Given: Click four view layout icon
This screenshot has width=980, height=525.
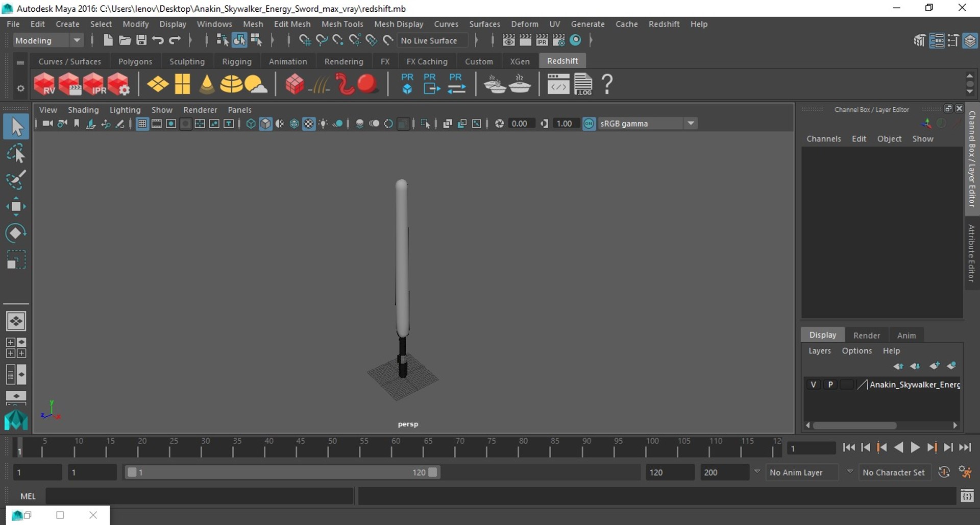Looking at the screenshot, I should point(16,348).
